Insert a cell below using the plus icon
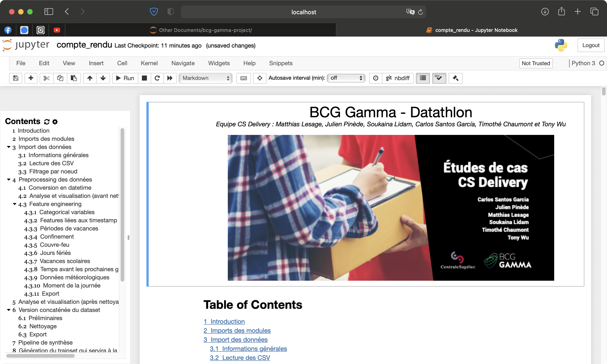The height and width of the screenshot is (364, 607). pos(31,78)
